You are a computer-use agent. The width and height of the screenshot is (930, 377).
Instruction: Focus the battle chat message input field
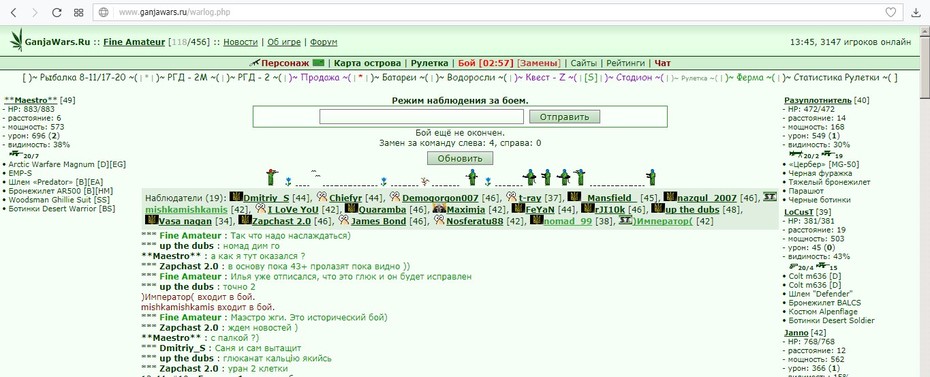[x=421, y=116]
